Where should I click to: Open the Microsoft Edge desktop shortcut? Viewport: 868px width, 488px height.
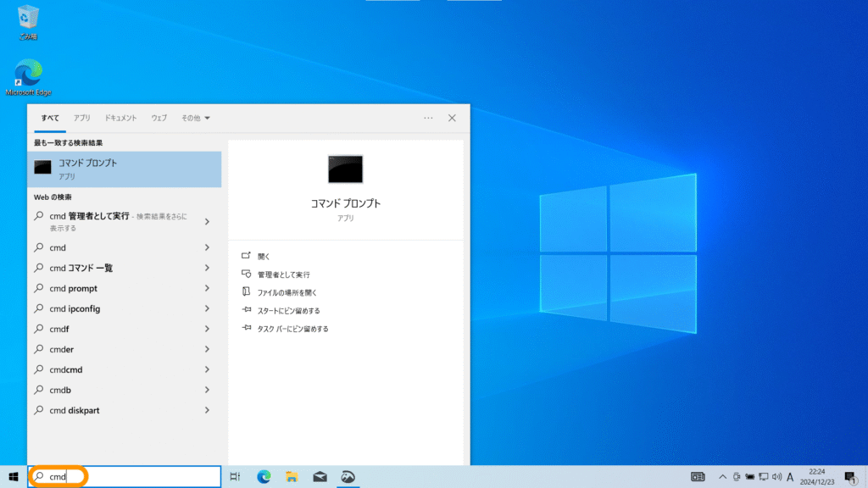point(28,77)
